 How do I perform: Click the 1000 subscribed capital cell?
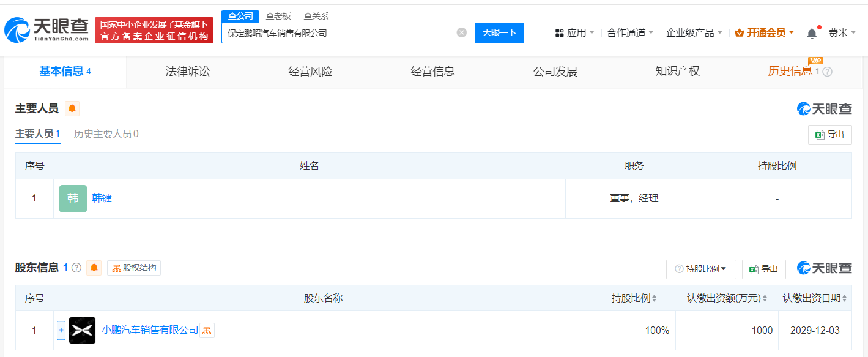pos(727,331)
